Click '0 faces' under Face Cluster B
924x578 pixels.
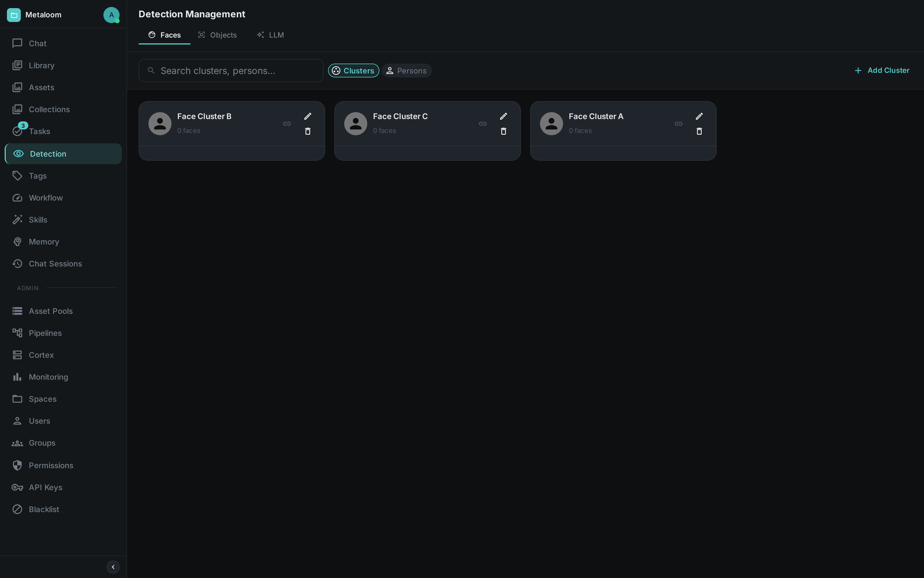189,131
